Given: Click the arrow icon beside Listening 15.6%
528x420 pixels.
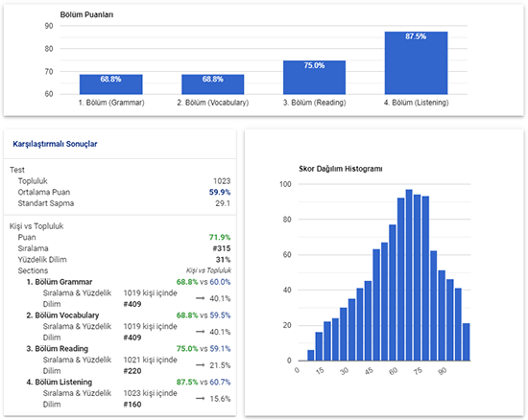Looking at the screenshot, I should 201,399.
